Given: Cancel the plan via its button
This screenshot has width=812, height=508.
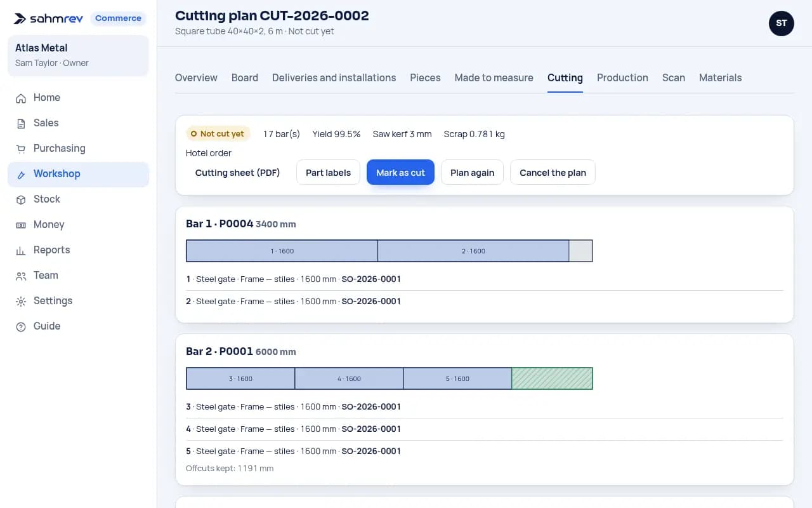Looking at the screenshot, I should tap(553, 172).
